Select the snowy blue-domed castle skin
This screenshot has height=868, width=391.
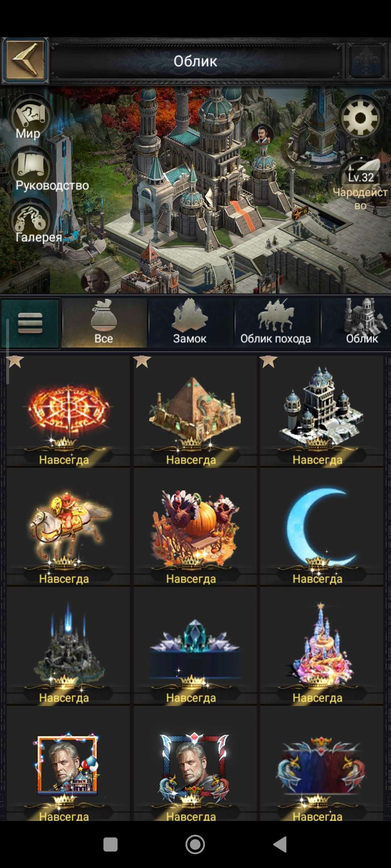point(321,411)
